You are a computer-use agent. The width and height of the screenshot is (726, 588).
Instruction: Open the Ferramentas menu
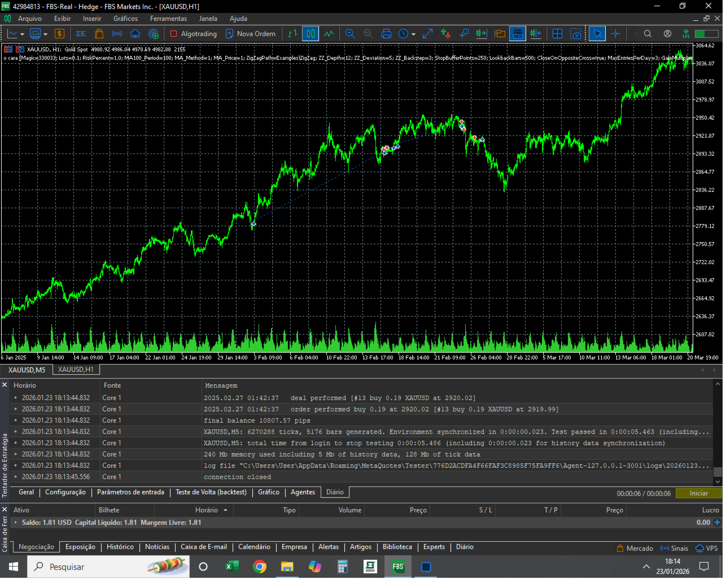coord(168,19)
